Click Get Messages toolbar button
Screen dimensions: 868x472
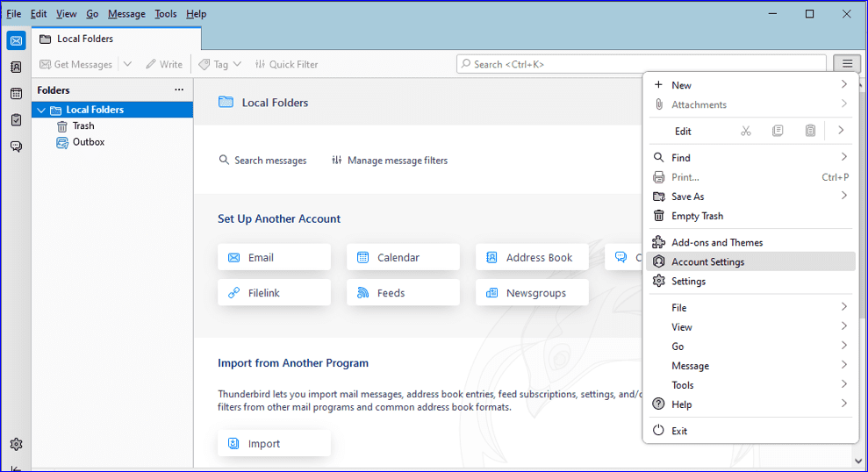point(76,64)
